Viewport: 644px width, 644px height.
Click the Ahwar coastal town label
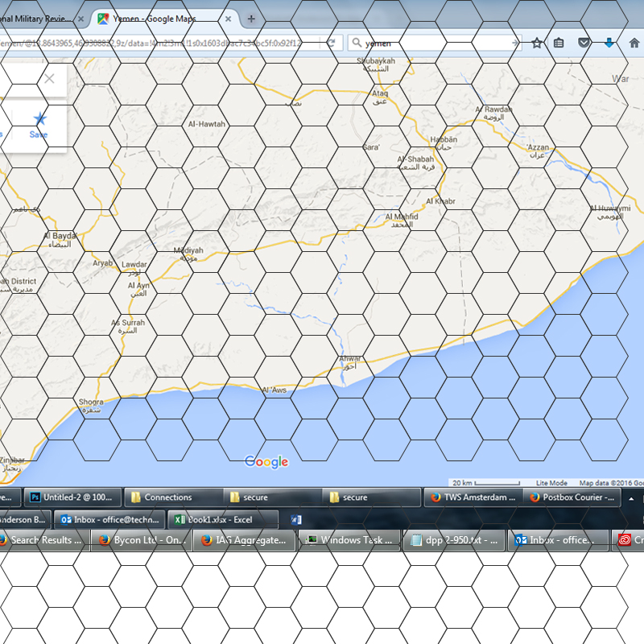point(350,362)
